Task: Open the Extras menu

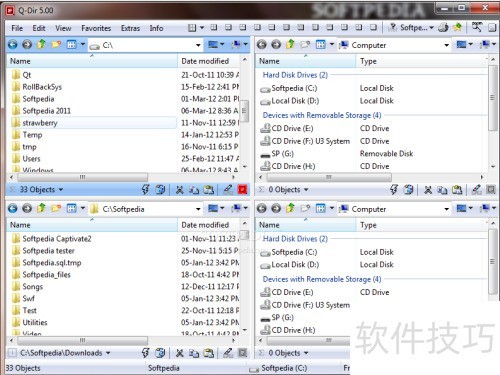Action: 130,28
